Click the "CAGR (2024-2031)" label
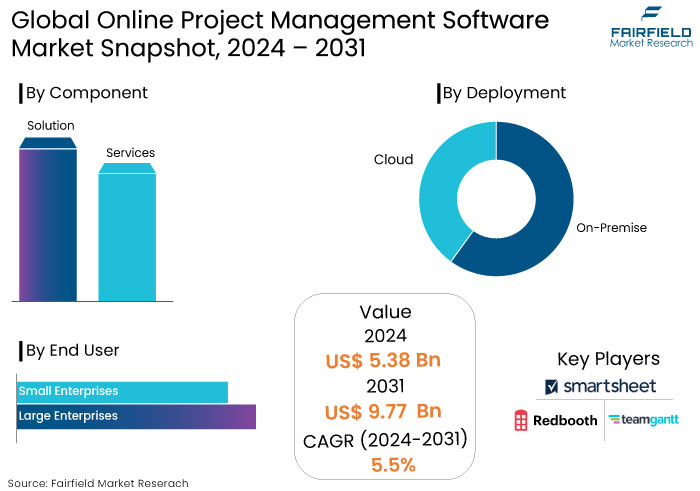 click(385, 440)
